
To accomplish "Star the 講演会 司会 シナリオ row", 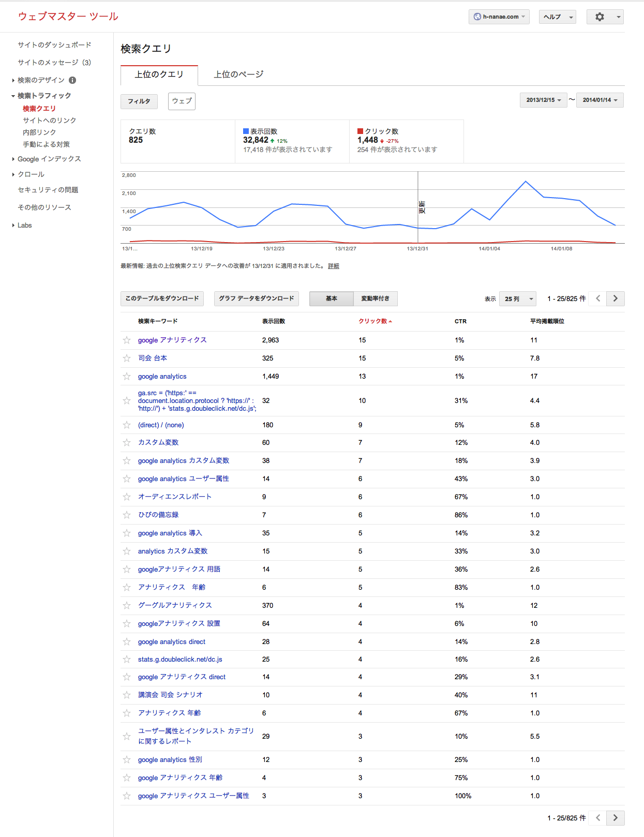I will tap(127, 695).
